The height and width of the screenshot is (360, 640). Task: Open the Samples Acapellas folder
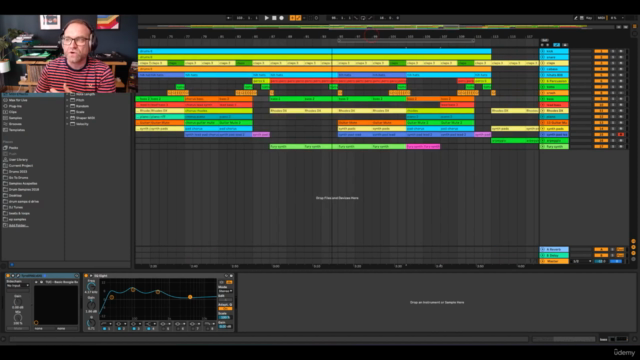coord(23,184)
